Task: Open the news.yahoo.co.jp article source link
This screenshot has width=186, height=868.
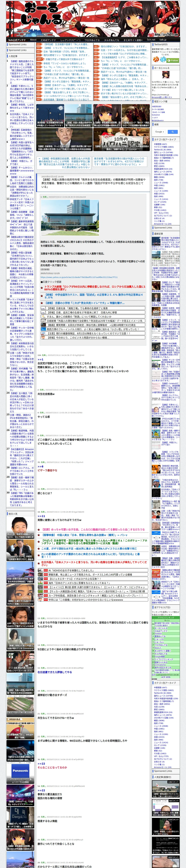Action: coord(79,277)
